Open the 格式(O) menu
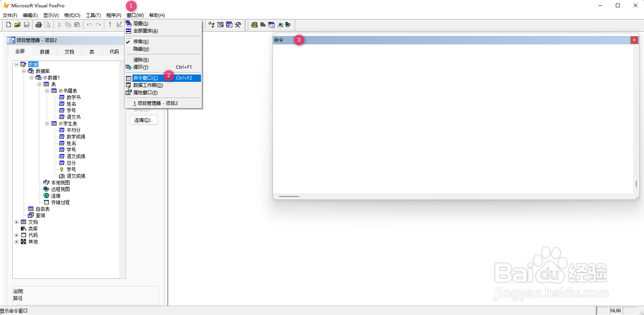This screenshot has width=644, height=315. (x=72, y=15)
